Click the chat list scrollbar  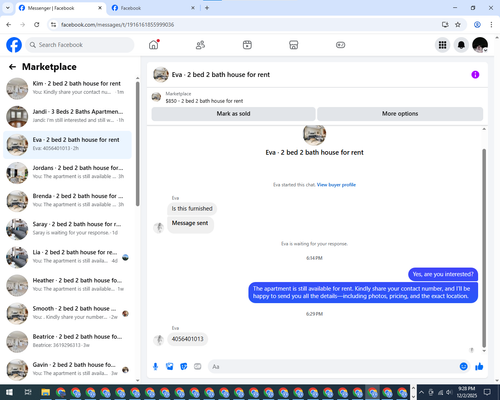(138, 143)
